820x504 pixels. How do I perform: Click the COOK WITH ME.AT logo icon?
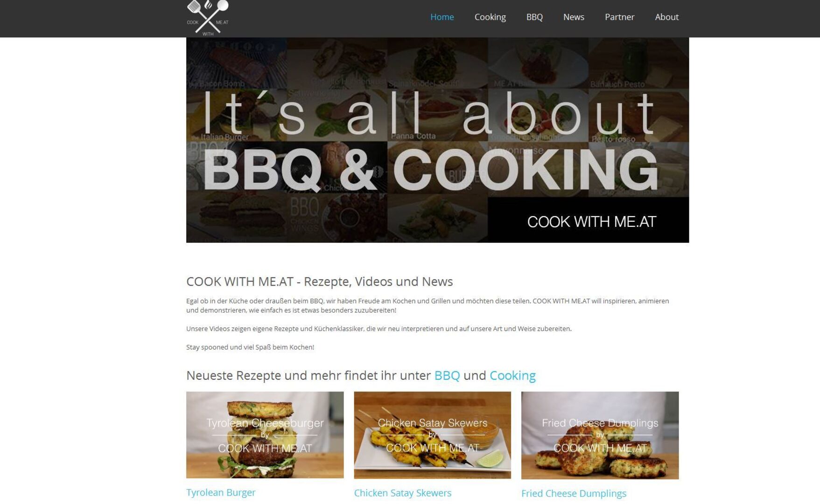pyautogui.click(x=208, y=18)
